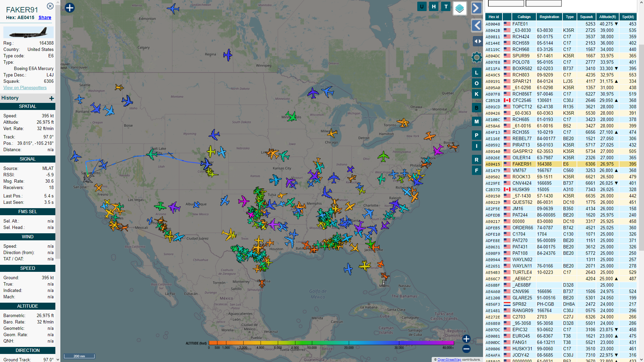Click the orange aircraft icon near Monterrey

coord(262,283)
